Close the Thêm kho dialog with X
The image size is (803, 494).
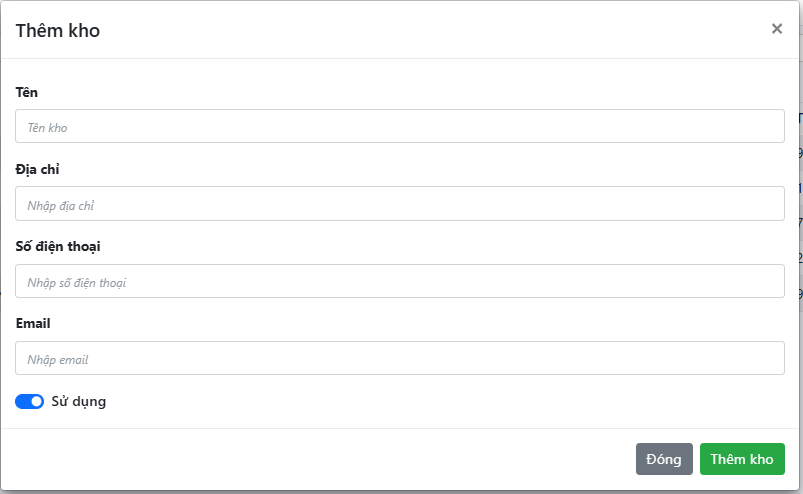(776, 29)
